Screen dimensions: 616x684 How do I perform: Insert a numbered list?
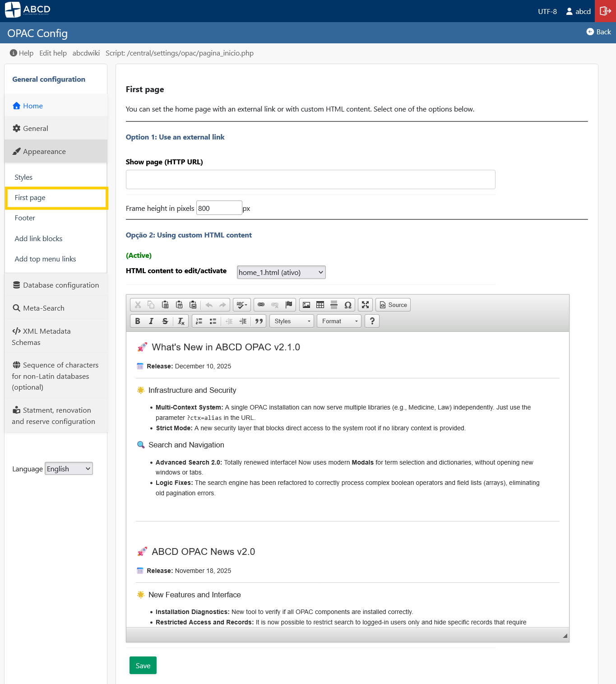[199, 321]
